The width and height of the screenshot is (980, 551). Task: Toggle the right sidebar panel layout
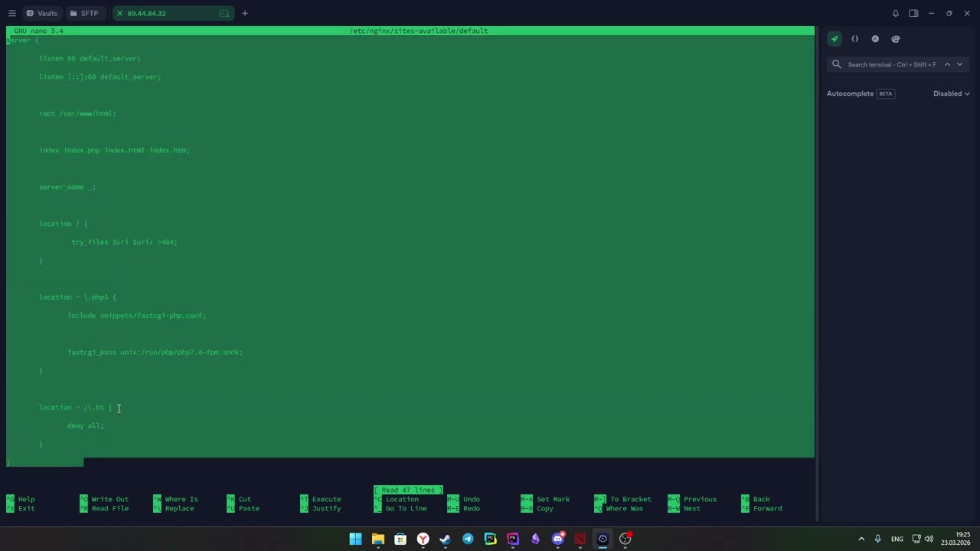click(x=913, y=13)
